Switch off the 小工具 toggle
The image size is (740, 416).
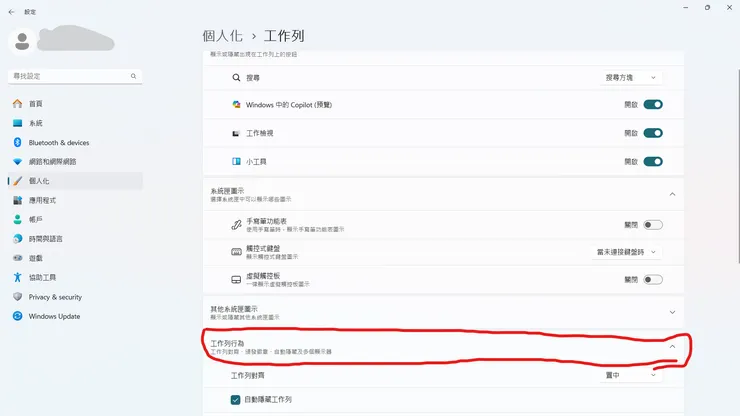[x=653, y=161]
